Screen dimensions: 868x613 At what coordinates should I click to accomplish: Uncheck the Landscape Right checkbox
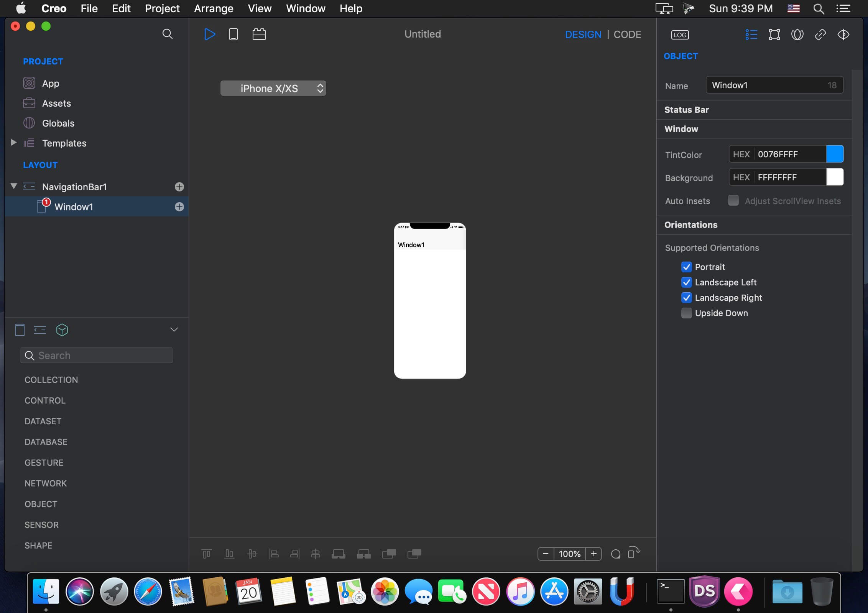click(686, 298)
